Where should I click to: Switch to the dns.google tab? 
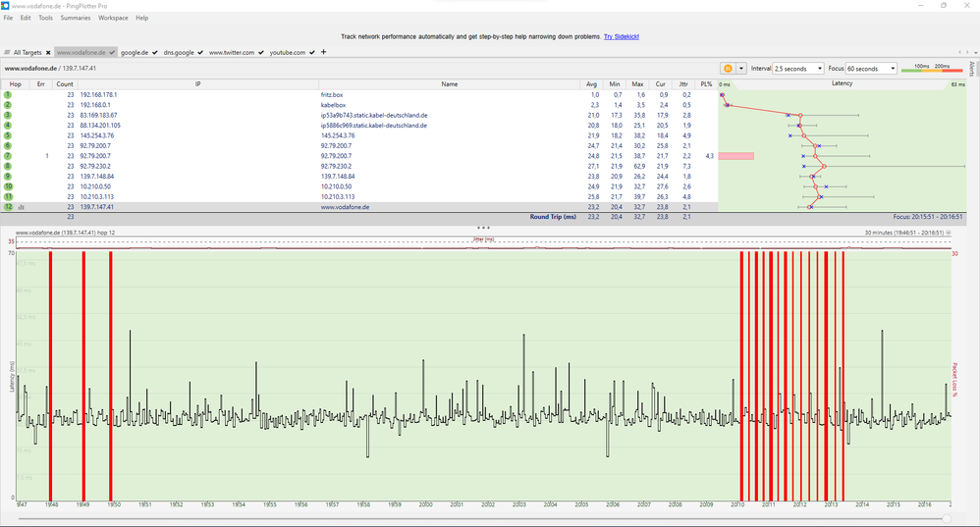pos(179,52)
